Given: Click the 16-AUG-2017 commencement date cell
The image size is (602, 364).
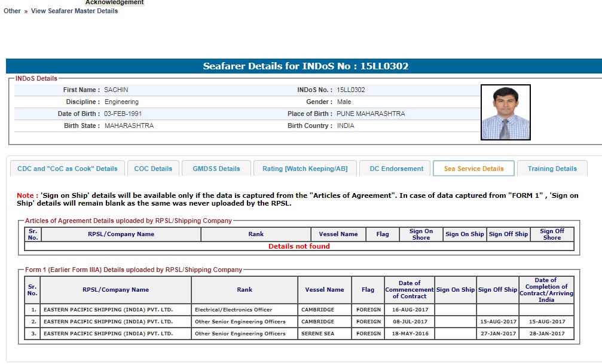Looking at the screenshot, I should pyautogui.click(x=409, y=310).
